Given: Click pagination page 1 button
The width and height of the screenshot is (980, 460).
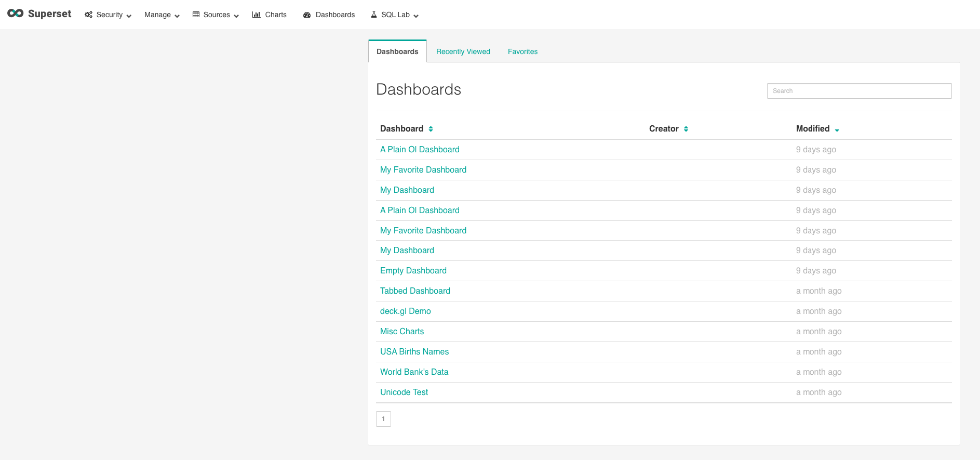Looking at the screenshot, I should point(383,419).
